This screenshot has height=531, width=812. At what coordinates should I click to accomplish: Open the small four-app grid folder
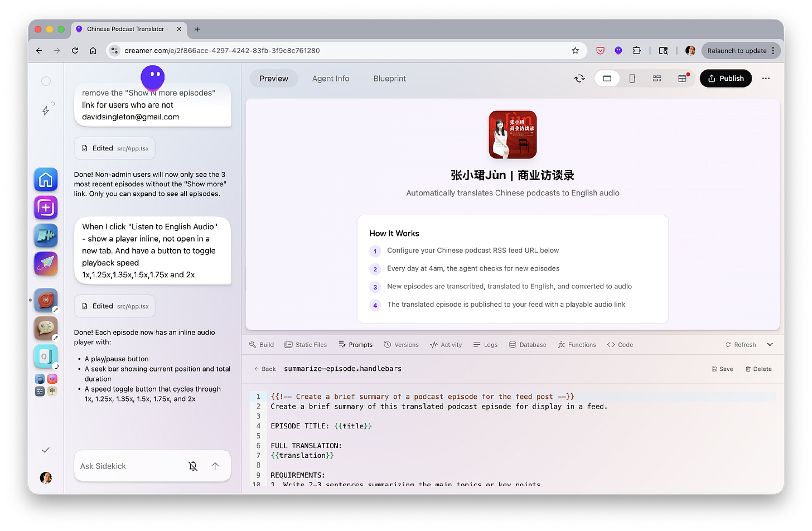[46, 385]
